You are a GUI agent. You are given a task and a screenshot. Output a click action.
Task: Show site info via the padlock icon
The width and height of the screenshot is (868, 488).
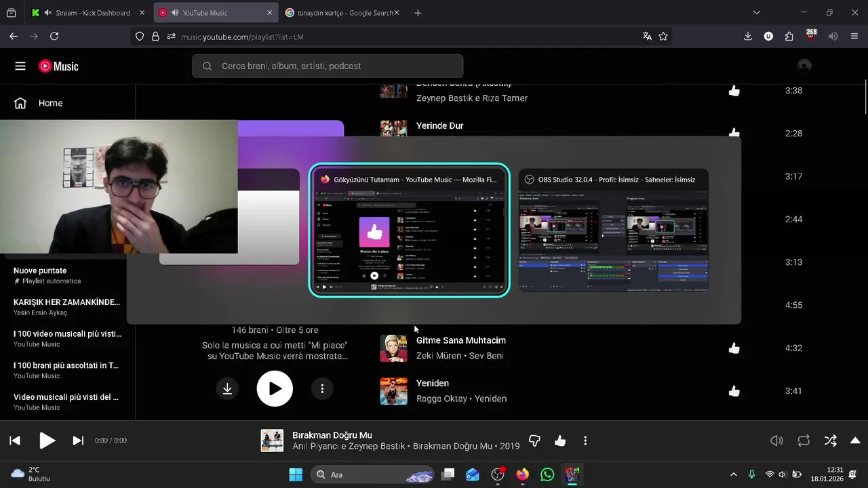(x=155, y=37)
